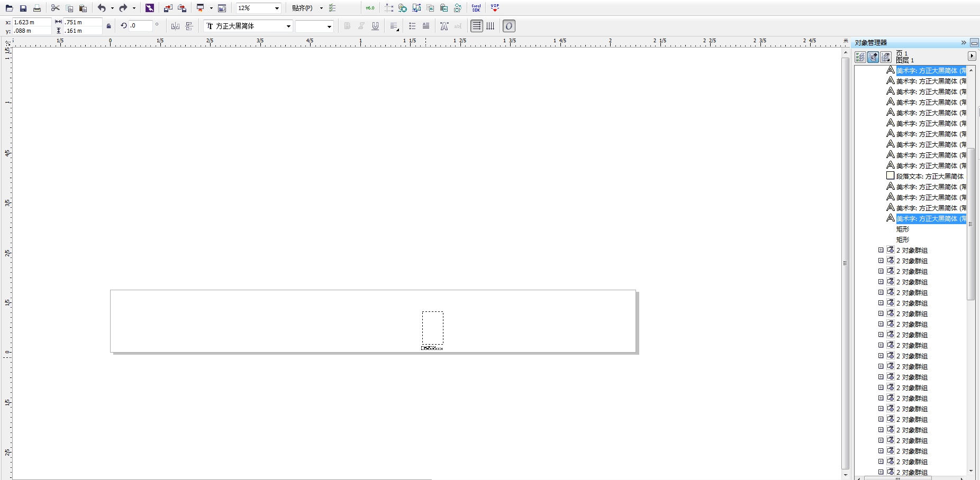
Task: Toggle edit across layers in object manager
Action: (x=873, y=57)
